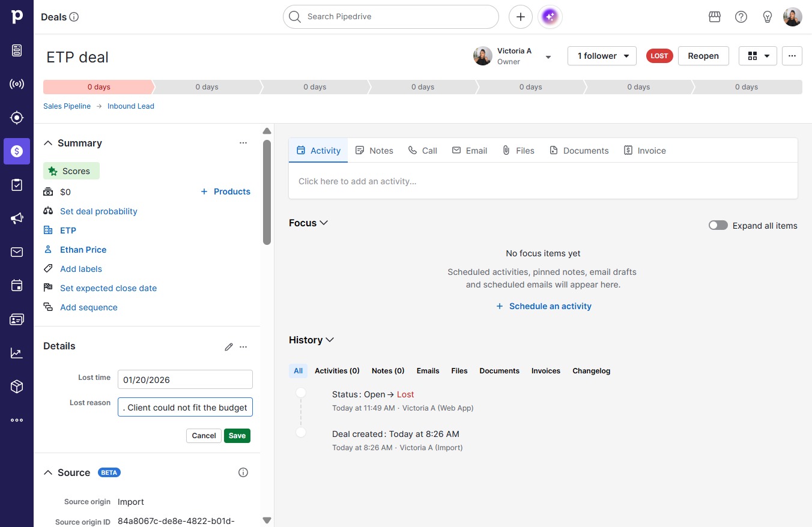Viewport: 812px width, 527px height.
Task: Switch to the Call tab
Action: pyautogui.click(x=423, y=151)
